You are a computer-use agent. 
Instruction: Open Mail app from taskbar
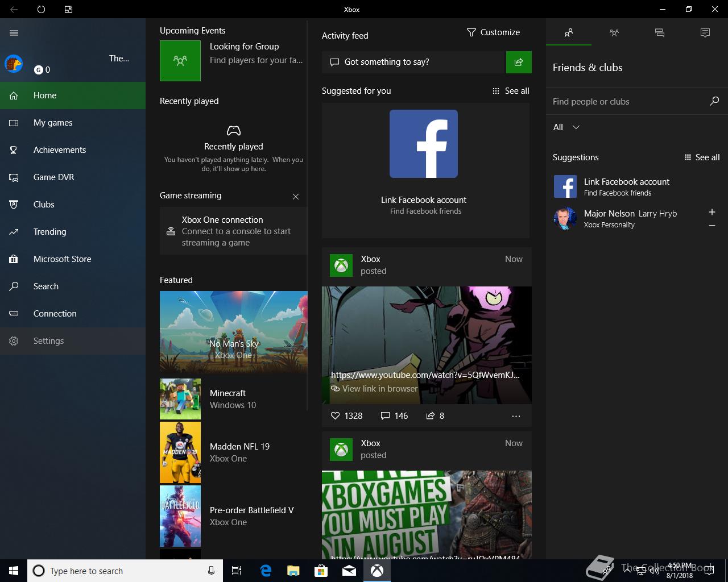click(349, 571)
